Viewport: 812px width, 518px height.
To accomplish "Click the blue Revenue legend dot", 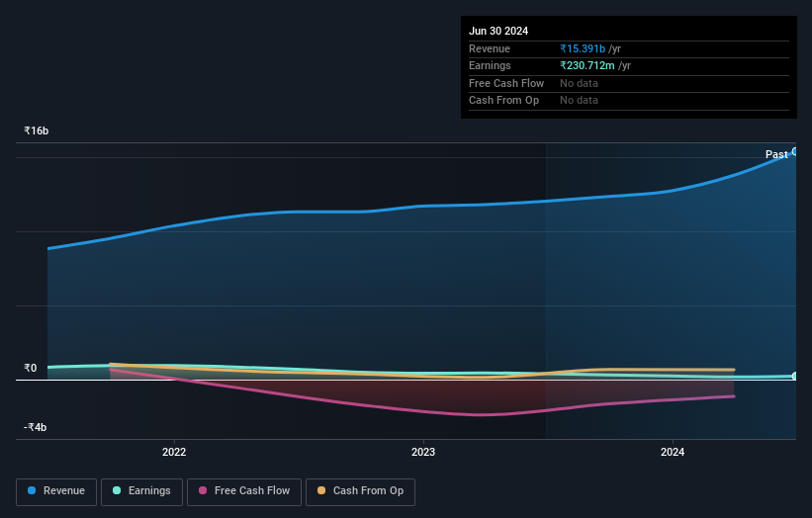I will coord(32,490).
